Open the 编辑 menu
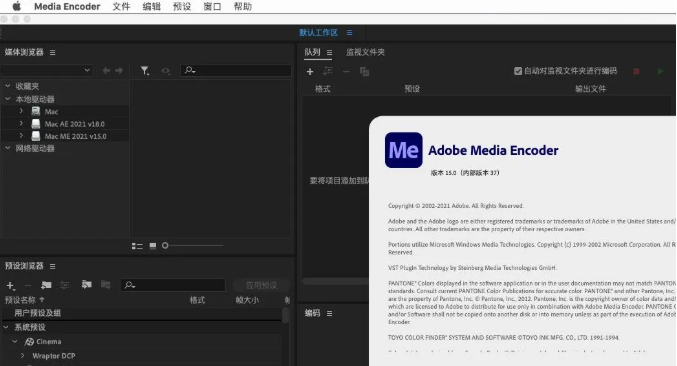This screenshot has height=366, width=677. 152,6
